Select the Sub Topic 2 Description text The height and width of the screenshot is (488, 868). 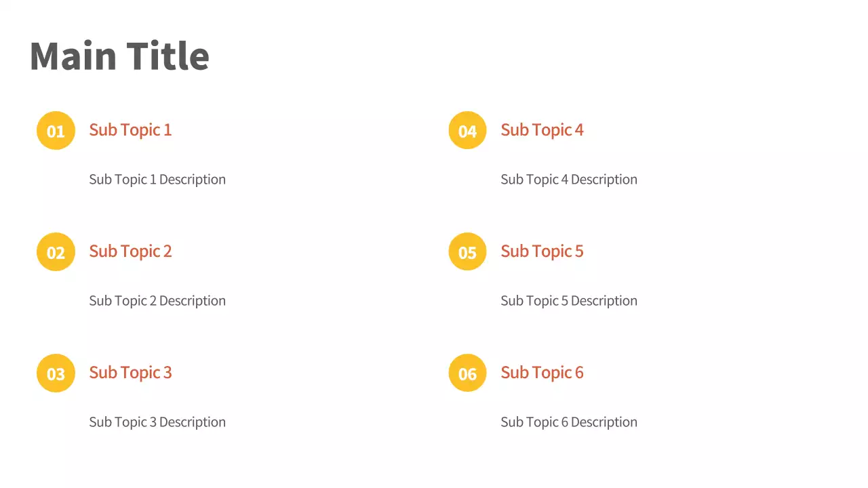click(157, 301)
